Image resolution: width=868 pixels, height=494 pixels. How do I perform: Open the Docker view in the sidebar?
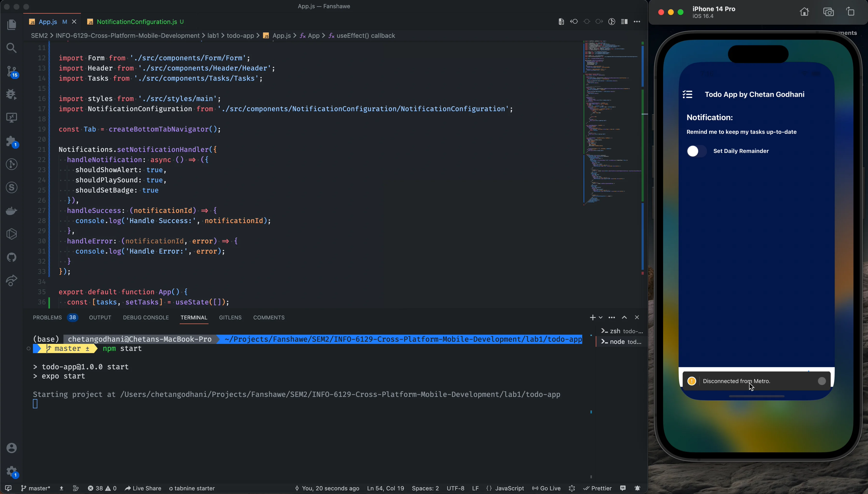point(12,210)
